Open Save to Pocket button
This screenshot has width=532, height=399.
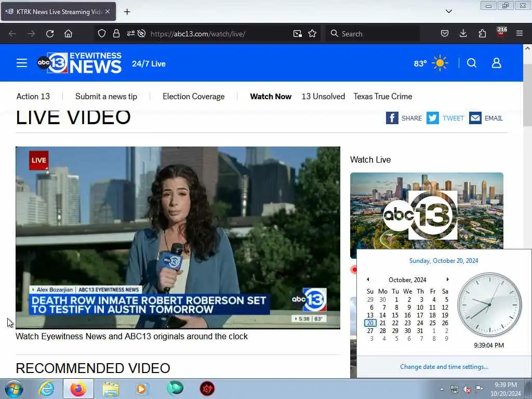point(445,34)
